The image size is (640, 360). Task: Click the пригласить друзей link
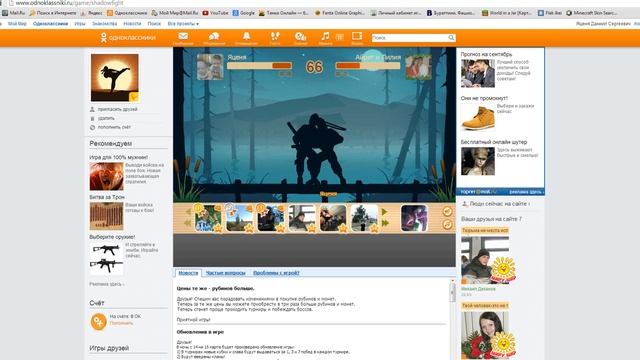pos(118,109)
